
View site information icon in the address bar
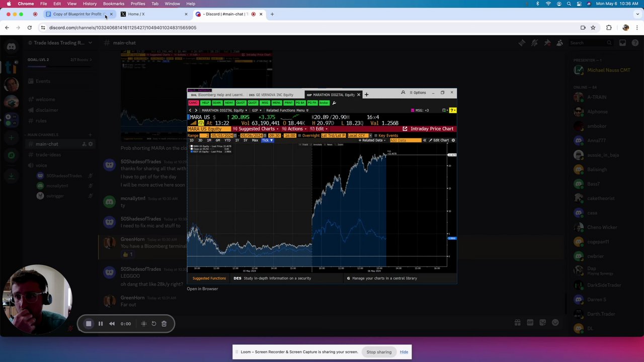click(43, 28)
